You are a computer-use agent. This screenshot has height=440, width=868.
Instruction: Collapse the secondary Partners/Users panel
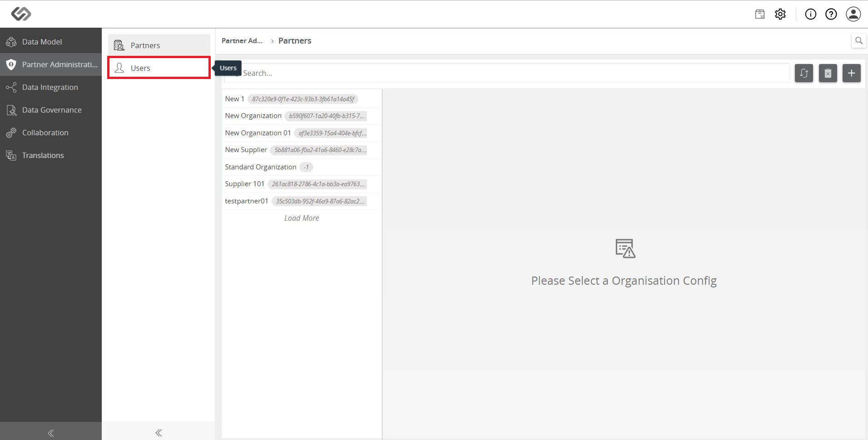click(x=159, y=433)
